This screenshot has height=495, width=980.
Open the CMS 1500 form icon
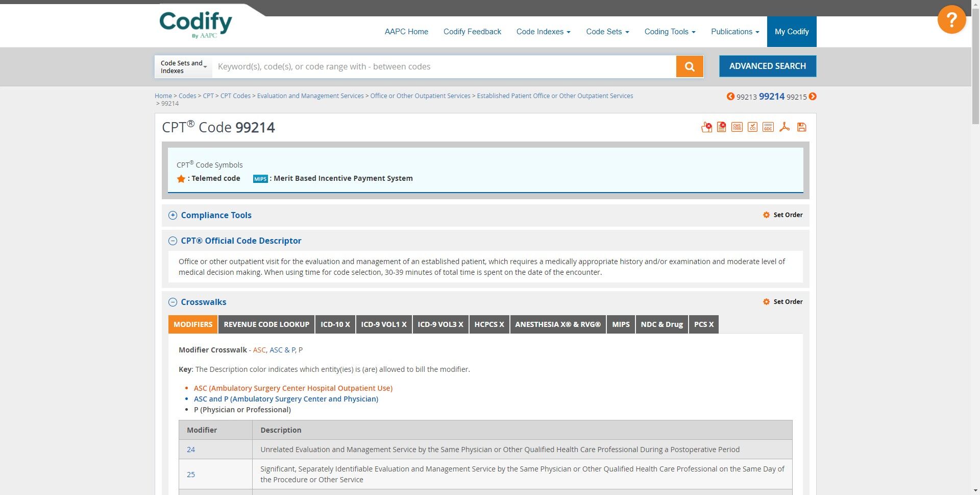pos(737,127)
